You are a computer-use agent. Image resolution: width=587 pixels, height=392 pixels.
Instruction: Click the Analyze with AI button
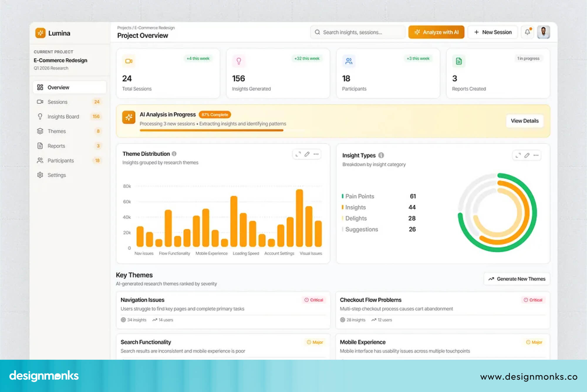point(436,32)
